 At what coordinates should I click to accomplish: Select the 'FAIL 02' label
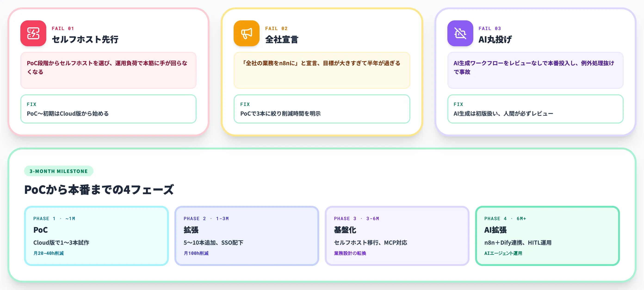point(276,28)
